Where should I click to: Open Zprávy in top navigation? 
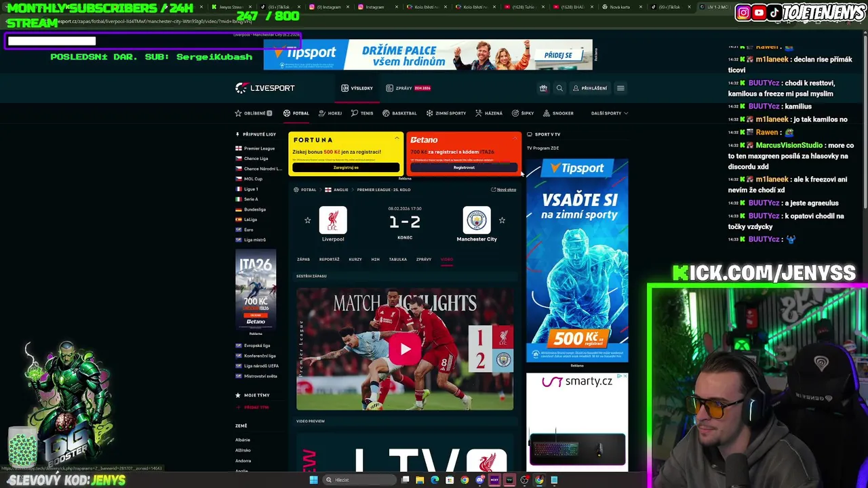tap(408, 88)
